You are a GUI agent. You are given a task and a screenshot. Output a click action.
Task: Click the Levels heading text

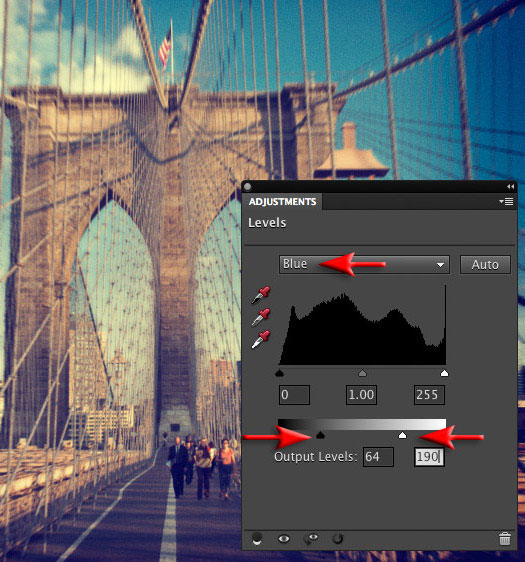pyautogui.click(x=267, y=223)
